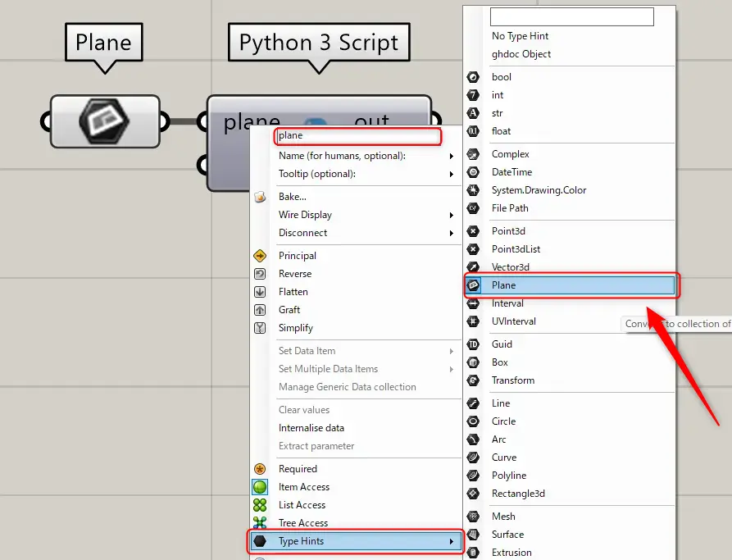Click the Plane parameter component icon

point(104,121)
